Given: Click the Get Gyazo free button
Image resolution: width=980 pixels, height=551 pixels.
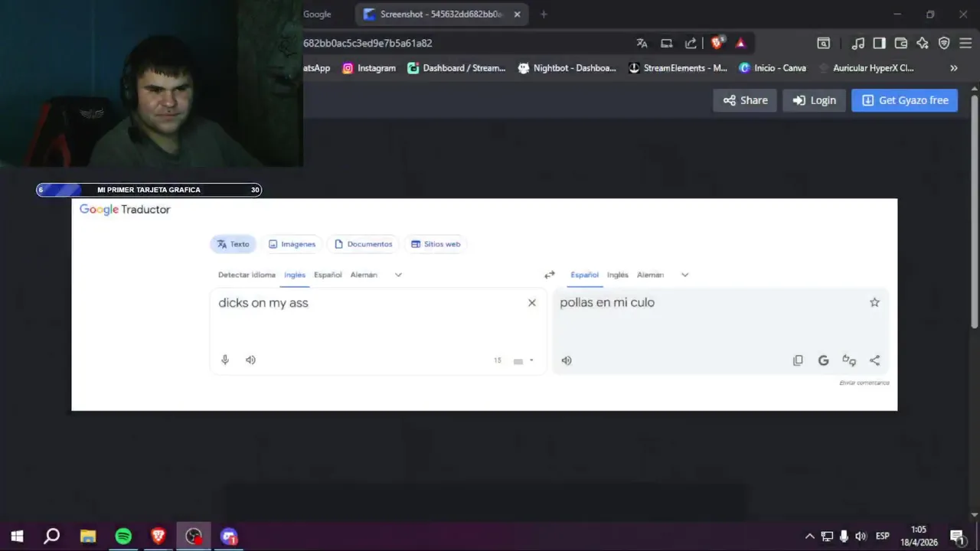Looking at the screenshot, I should pos(904,100).
